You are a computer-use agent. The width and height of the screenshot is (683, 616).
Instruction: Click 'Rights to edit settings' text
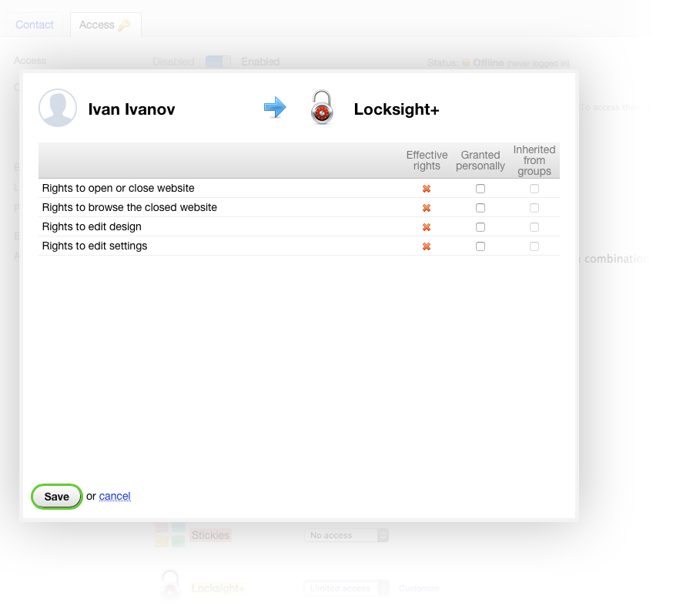[x=95, y=246]
